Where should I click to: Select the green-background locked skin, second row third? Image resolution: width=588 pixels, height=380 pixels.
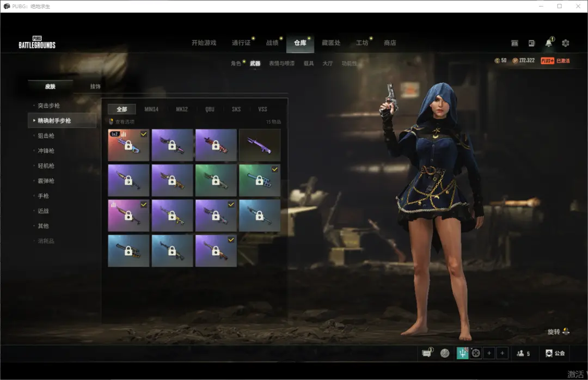pos(216,180)
